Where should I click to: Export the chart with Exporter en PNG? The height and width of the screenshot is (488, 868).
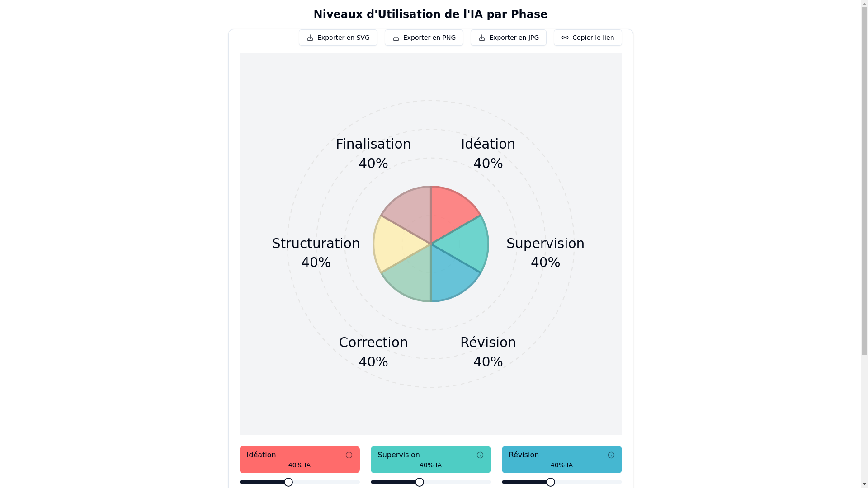pyautogui.click(x=424, y=38)
